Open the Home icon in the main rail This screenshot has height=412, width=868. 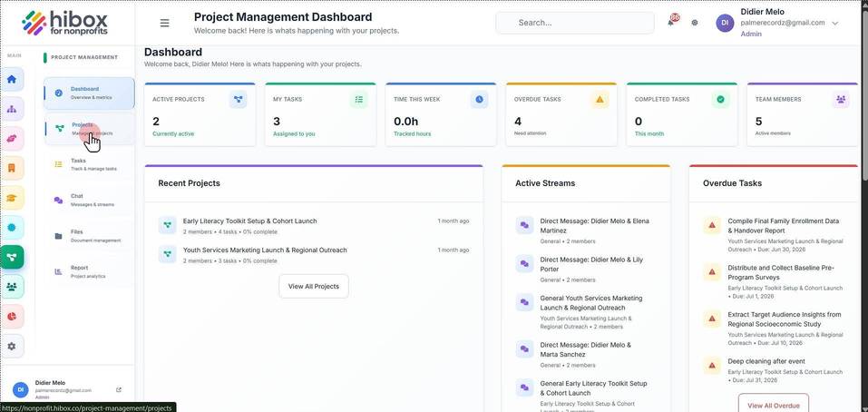12,79
